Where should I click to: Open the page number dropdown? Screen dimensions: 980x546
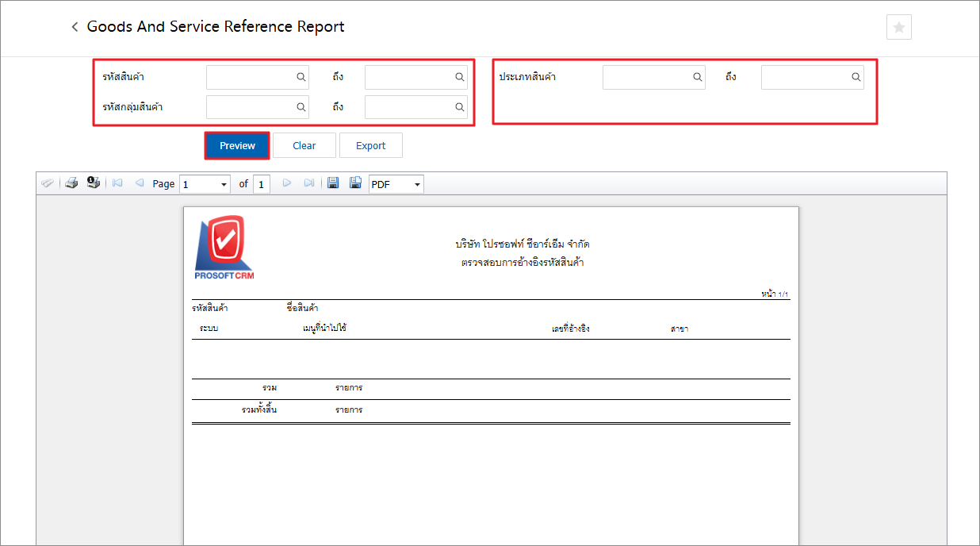pyautogui.click(x=224, y=184)
